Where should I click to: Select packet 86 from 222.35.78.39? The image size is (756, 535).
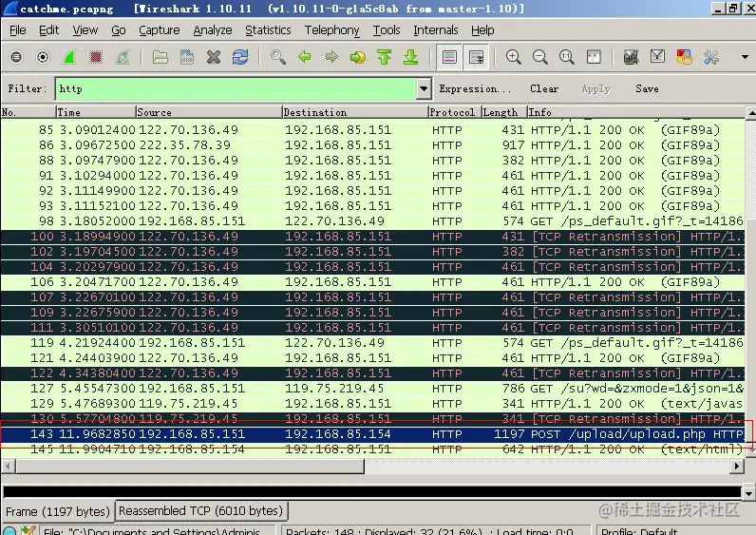coord(373,145)
